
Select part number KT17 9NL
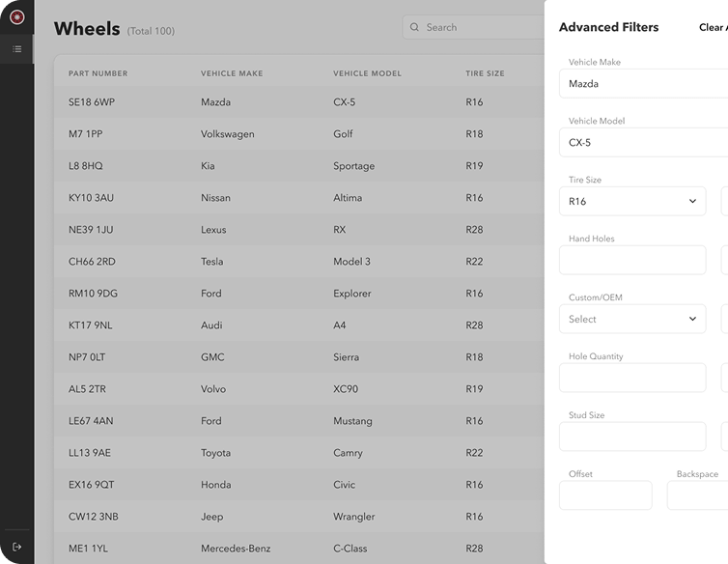click(90, 325)
